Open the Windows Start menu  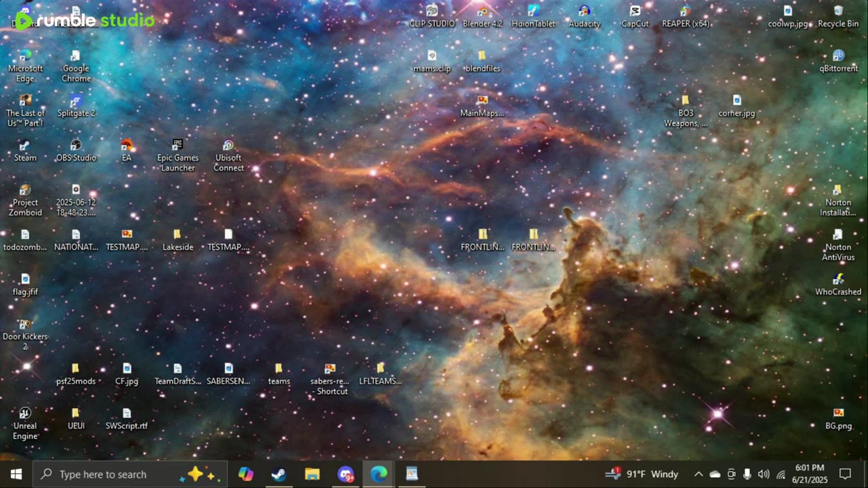point(16,474)
